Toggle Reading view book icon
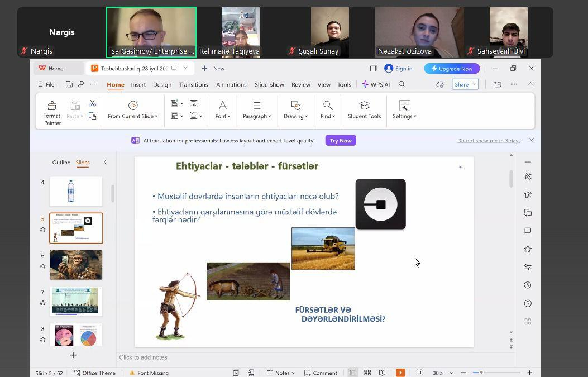This screenshot has height=377, width=588. click(382, 373)
